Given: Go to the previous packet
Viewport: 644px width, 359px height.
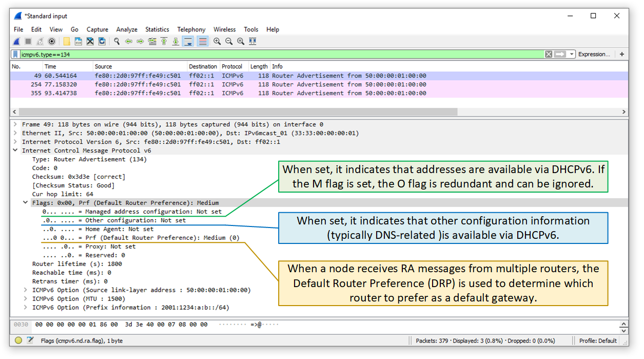Looking at the screenshot, I should [128, 41].
